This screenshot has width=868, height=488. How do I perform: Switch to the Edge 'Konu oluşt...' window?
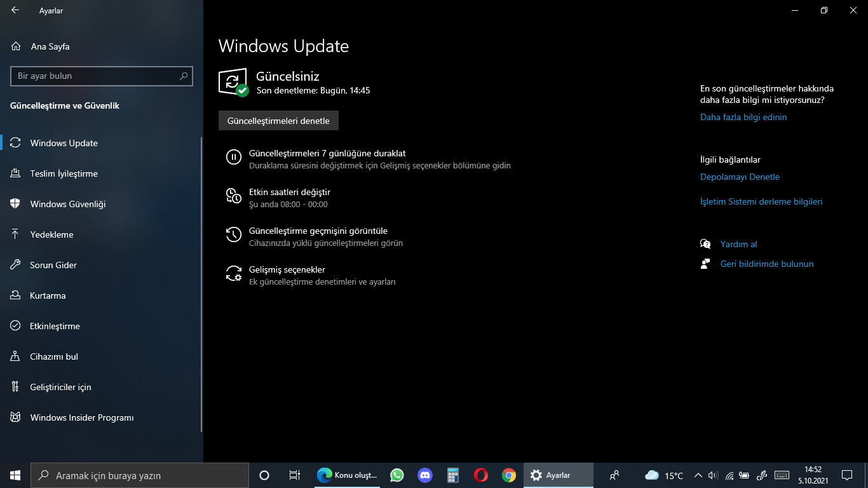tap(348, 475)
